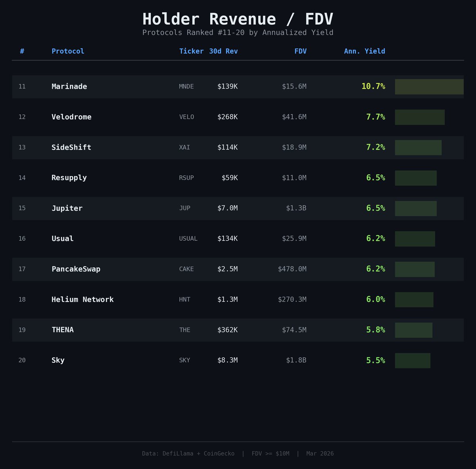
Task: Click SideShift's $114K revenue value
Action: click(x=228, y=147)
